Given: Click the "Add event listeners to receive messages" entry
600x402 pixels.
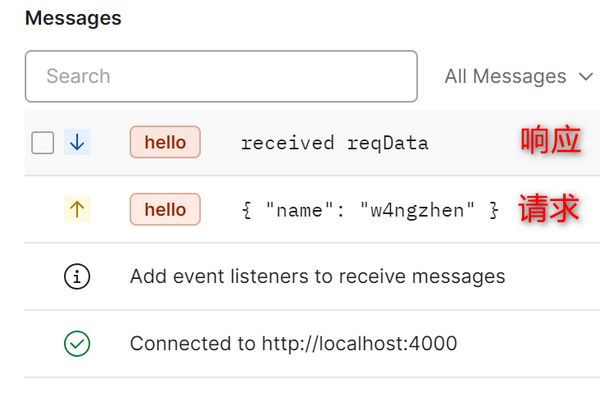Looking at the screenshot, I should (317, 276).
